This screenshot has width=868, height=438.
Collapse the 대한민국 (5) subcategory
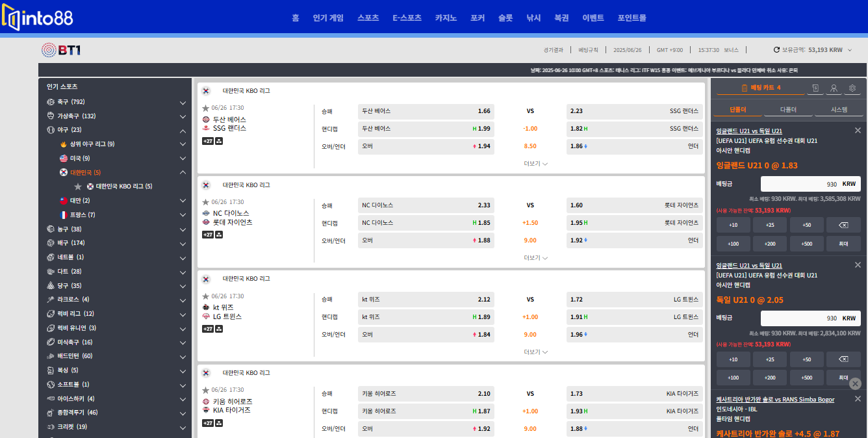click(183, 173)
